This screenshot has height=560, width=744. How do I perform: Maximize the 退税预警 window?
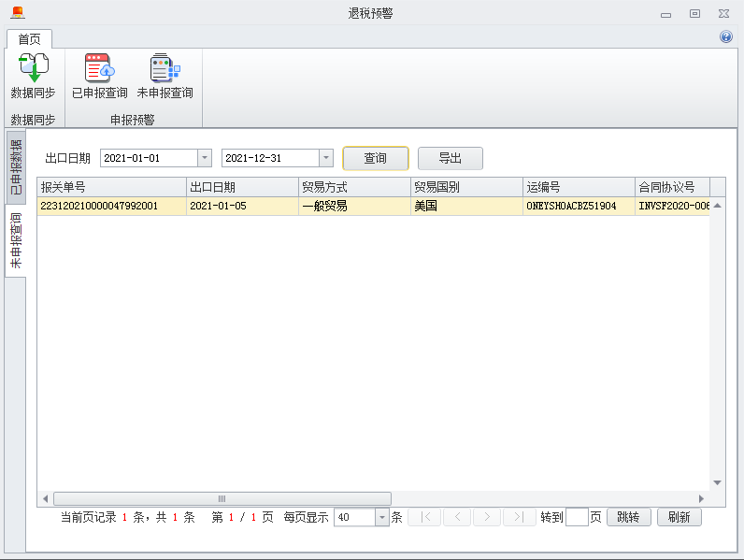694,14
